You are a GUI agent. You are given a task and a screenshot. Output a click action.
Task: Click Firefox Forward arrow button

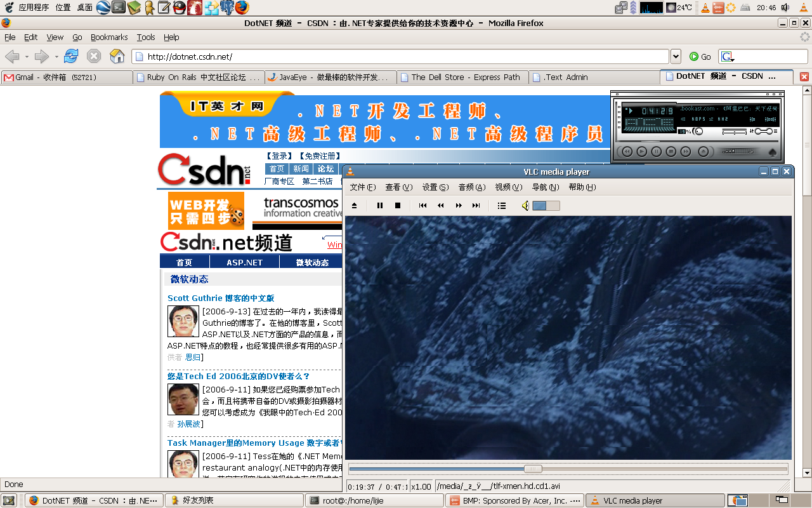(x=42, y=57)
